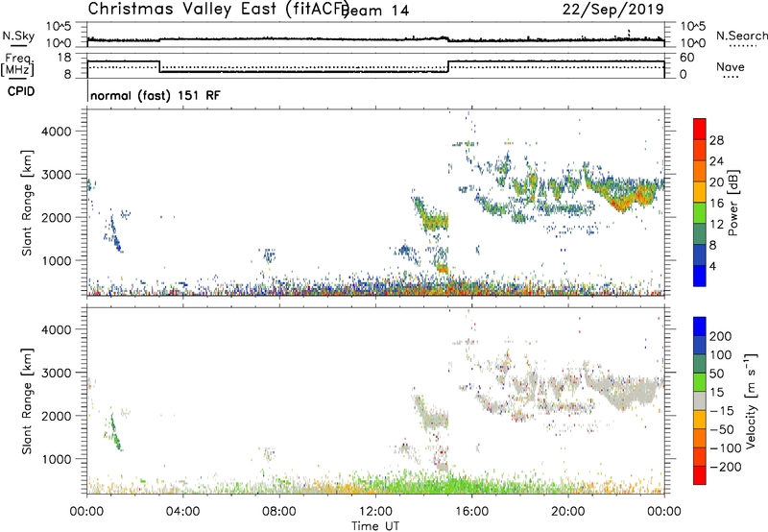Click the '20:00' time tick label
768x532 pixels.
(568, 512)
